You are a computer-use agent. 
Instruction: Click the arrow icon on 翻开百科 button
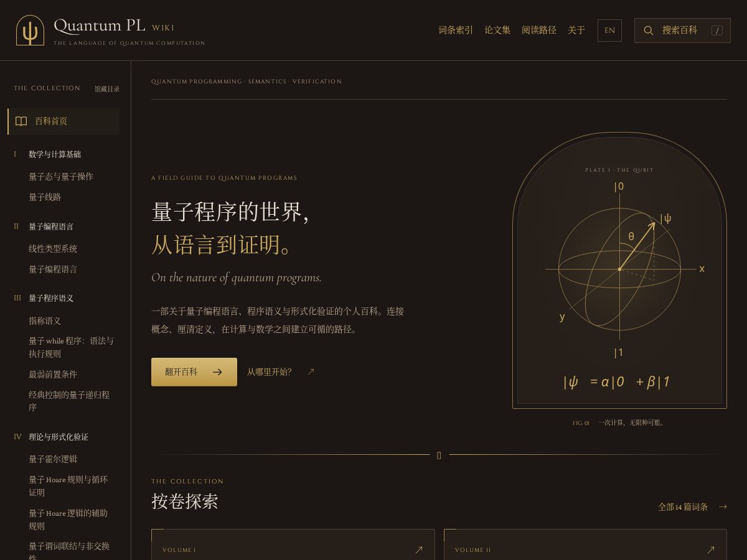coord(217,372)
